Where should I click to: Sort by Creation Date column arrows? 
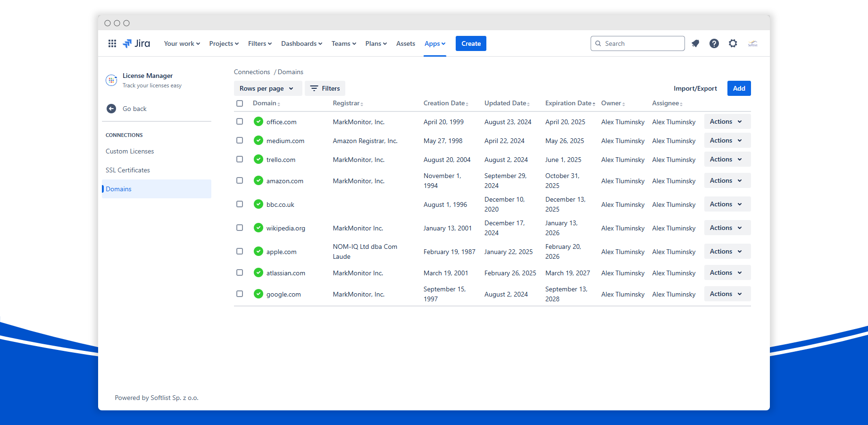point(467,104)
